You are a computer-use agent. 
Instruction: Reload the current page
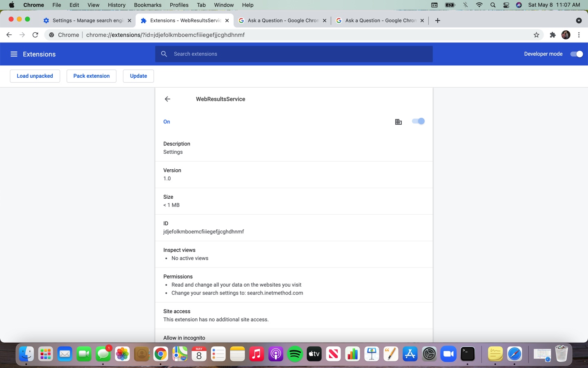click(36, 35)
